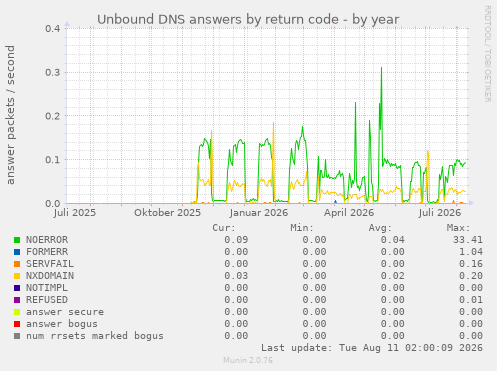Click the 'Cur:' column header
The width and height of the screenshot is (497, 371).
[x=224, y=228]
